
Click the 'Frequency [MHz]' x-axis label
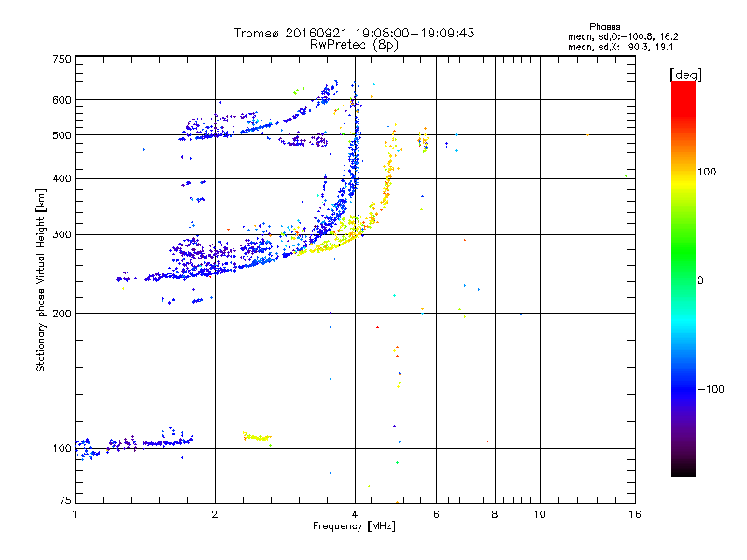click(x=354, y=526)
